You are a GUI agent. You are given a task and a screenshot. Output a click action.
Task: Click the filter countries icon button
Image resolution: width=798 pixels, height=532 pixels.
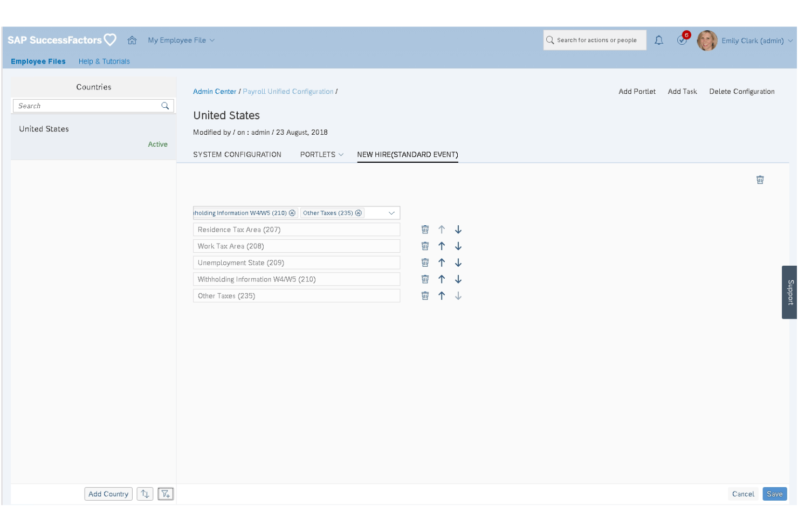166,494
